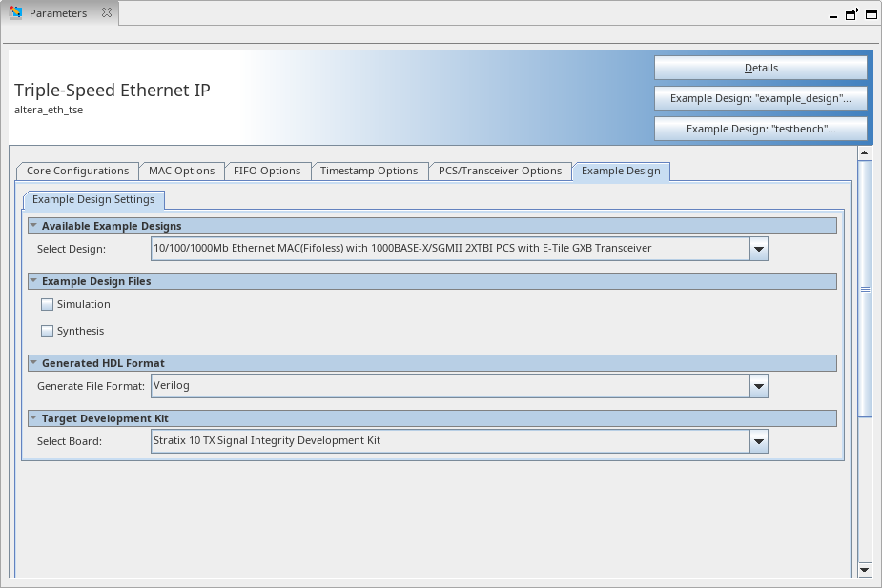Switch to the PCS/Transceiver Options tab
The width and height of the screenshot is (882, 588).
pyautogui.click(x=500, y=171)
